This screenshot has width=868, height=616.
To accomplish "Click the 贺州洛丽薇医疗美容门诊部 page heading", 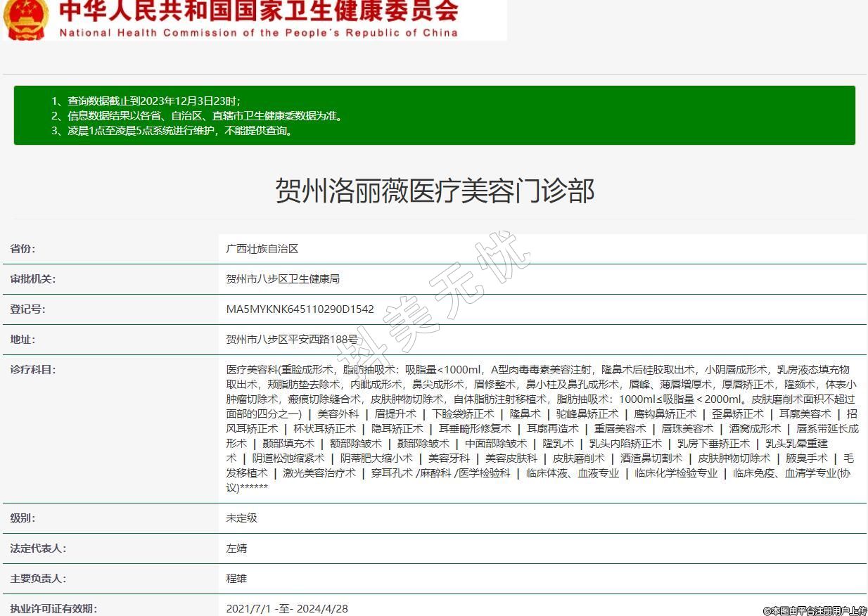I will coord(434,191).
